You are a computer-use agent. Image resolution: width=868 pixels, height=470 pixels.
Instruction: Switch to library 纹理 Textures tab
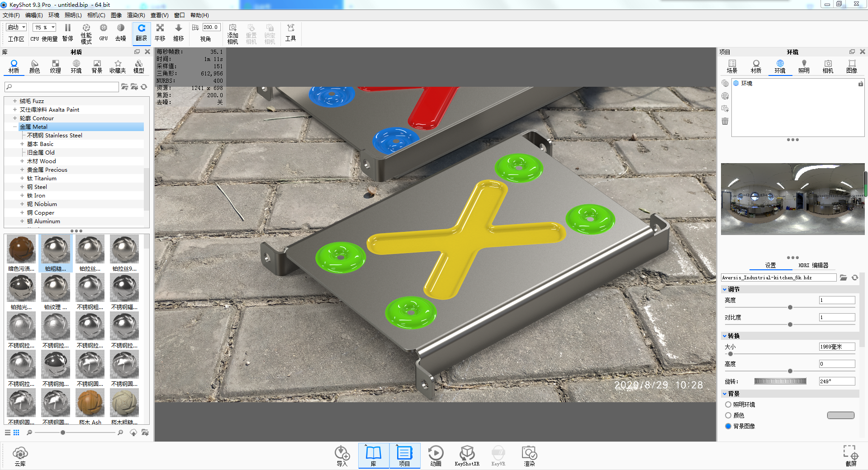[56, 66]
